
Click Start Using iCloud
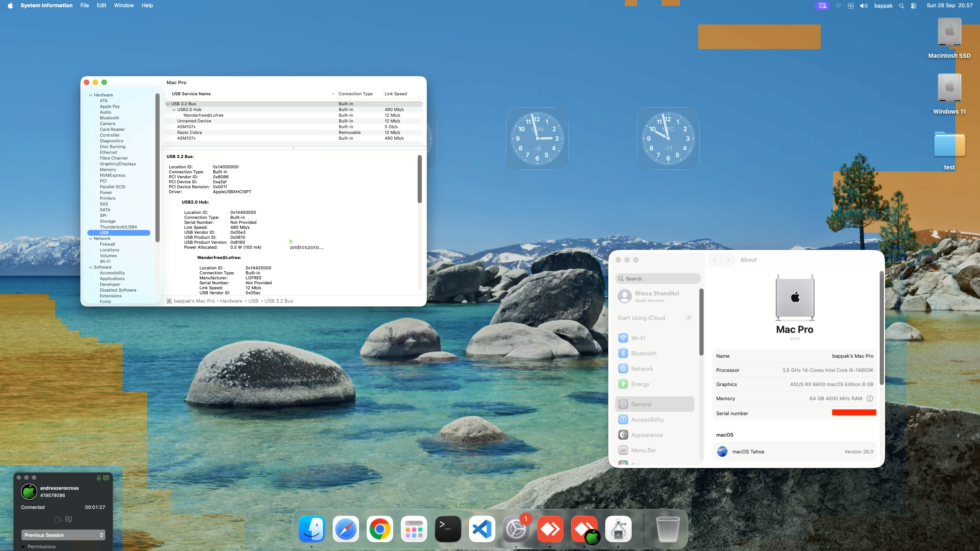pos(641,318)
